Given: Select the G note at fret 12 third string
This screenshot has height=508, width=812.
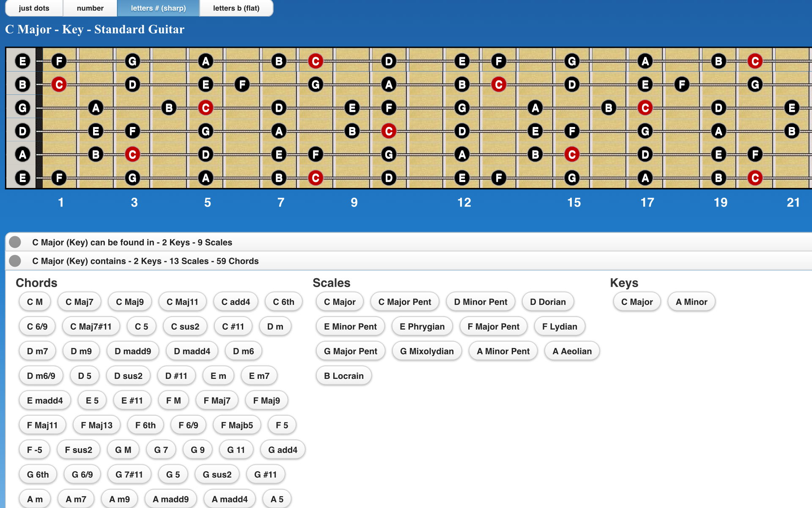Looking at the screenshot, I should point(462,107).
